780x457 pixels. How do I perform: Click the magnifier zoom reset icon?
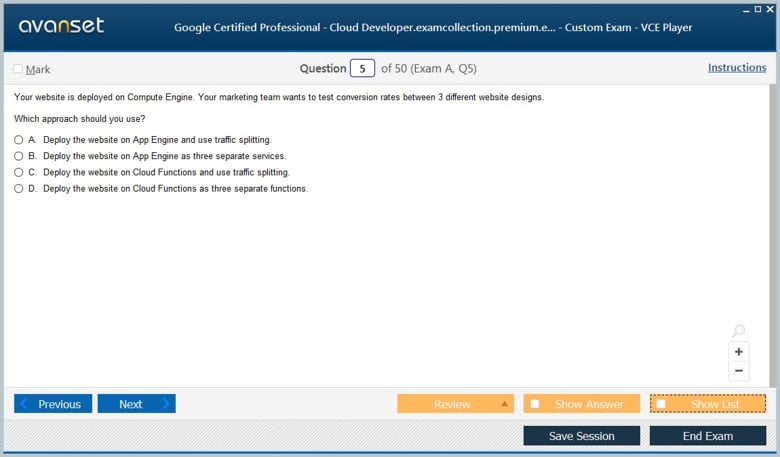coord(738,331)
